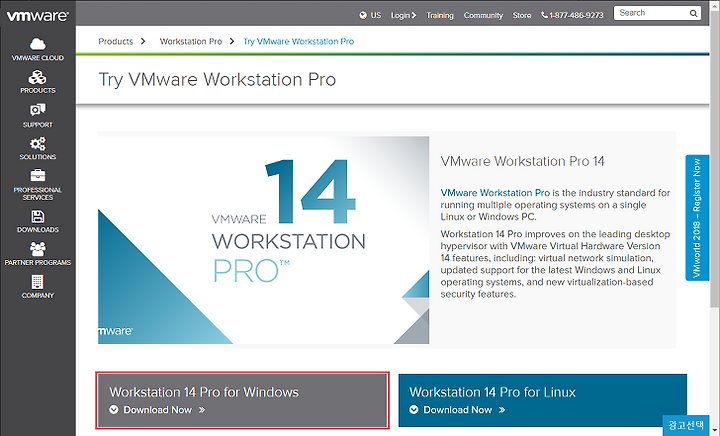The height and width of the screenshot is (436, 720).
Task: Click the phone icon beside 1-877-486-9273
Action: 544,15
